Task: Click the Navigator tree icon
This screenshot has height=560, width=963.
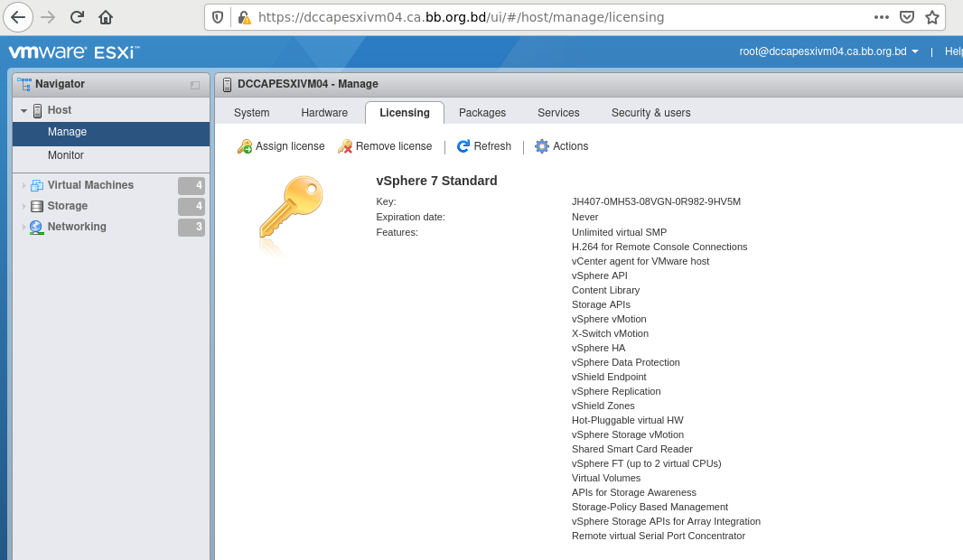Action: tap(24, 84)
